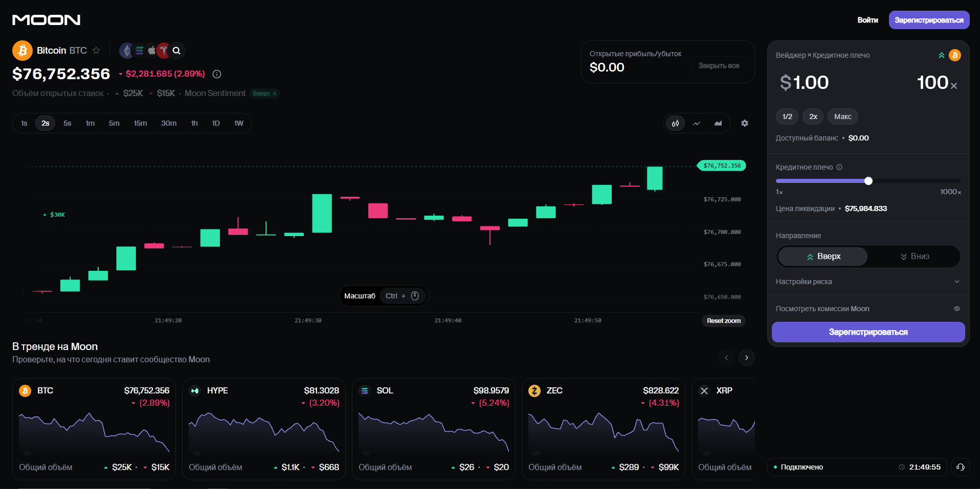The height and width of the screenshot is (489, 980).
Task: Click Reset zoom on the chart
Action: tap(724, 321)
